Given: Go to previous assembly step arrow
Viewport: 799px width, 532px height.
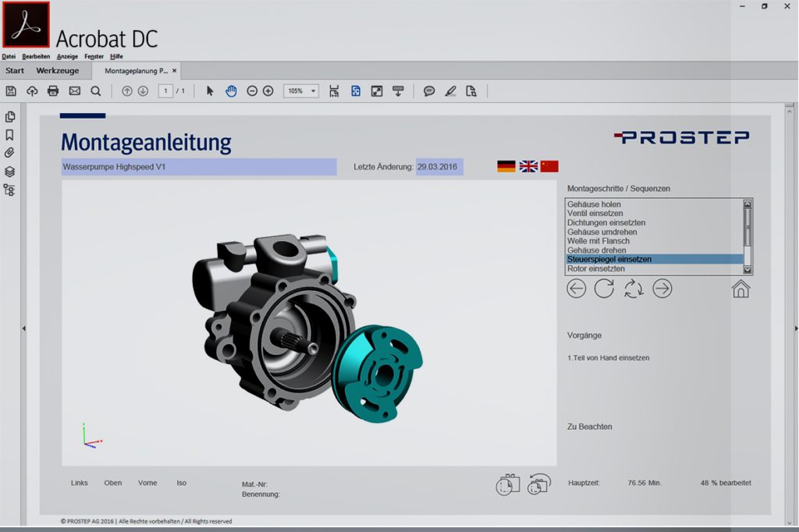Looking at the screenshot, I should 576,289.
